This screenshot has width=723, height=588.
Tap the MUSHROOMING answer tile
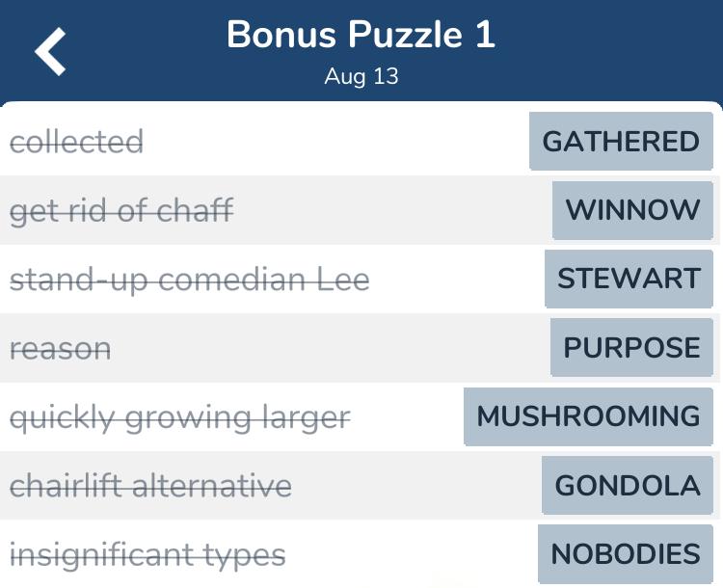coord(588,416)
